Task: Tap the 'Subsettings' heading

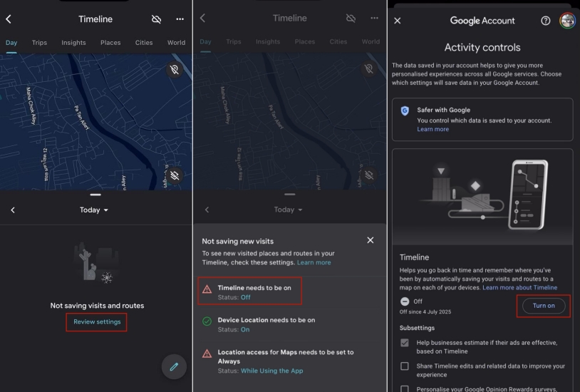Action: 417,328
